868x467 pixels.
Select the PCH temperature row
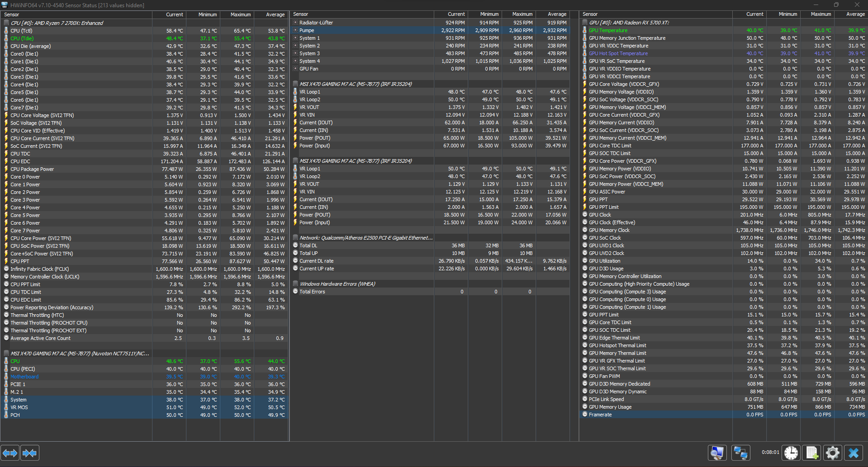(x=145, y=415)
